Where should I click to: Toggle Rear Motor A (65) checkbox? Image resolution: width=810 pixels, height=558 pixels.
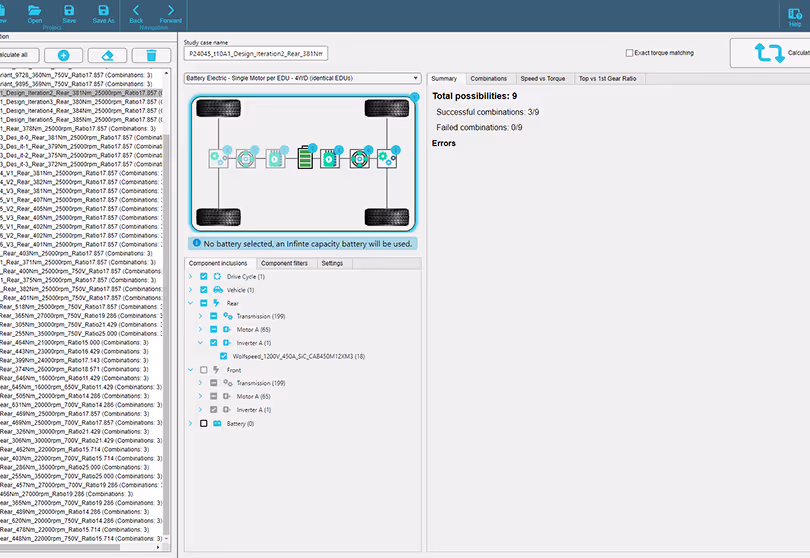click(x=213, y=329)
